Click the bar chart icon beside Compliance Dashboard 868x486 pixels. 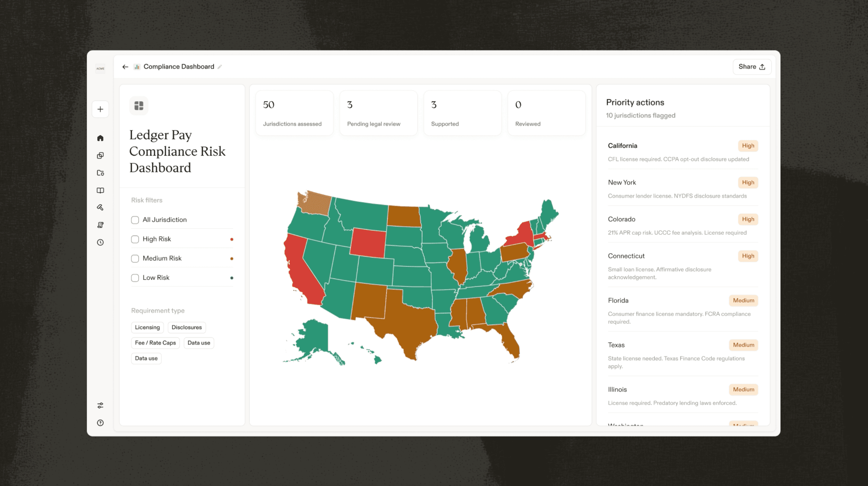tap(137, 67)
